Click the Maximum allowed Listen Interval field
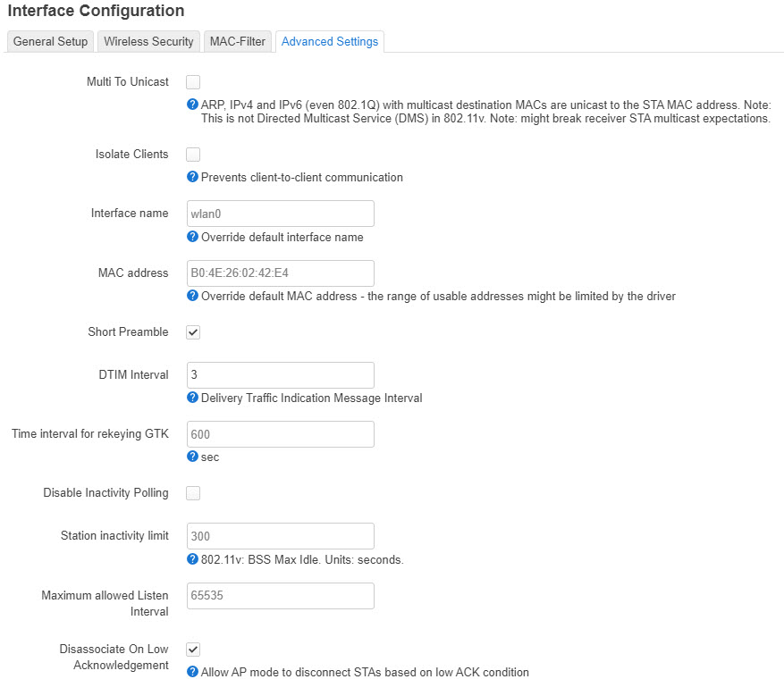Viewport: 784px width, 696px height. [280, 595]
